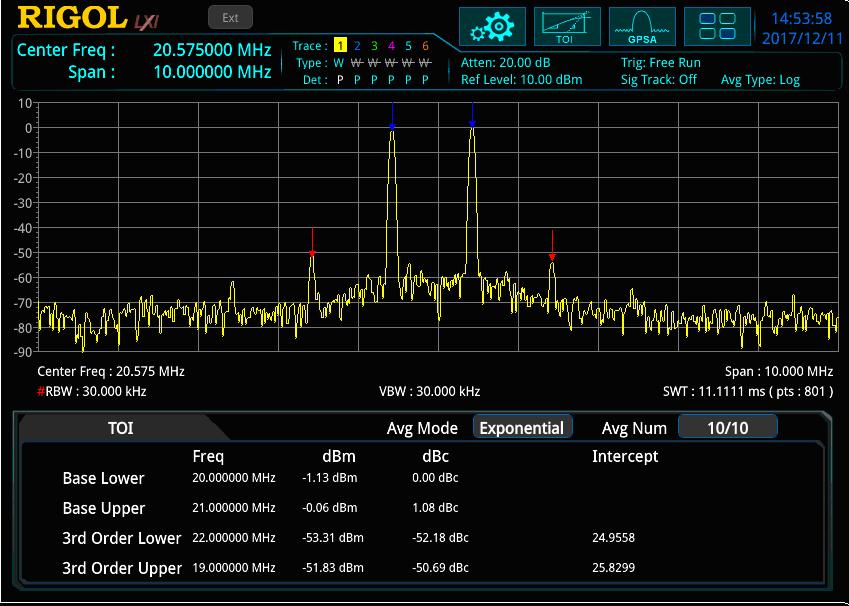Viewport: 849px width, 606px height.
Task: Open the settings gear icon
Action: (492, 26)
